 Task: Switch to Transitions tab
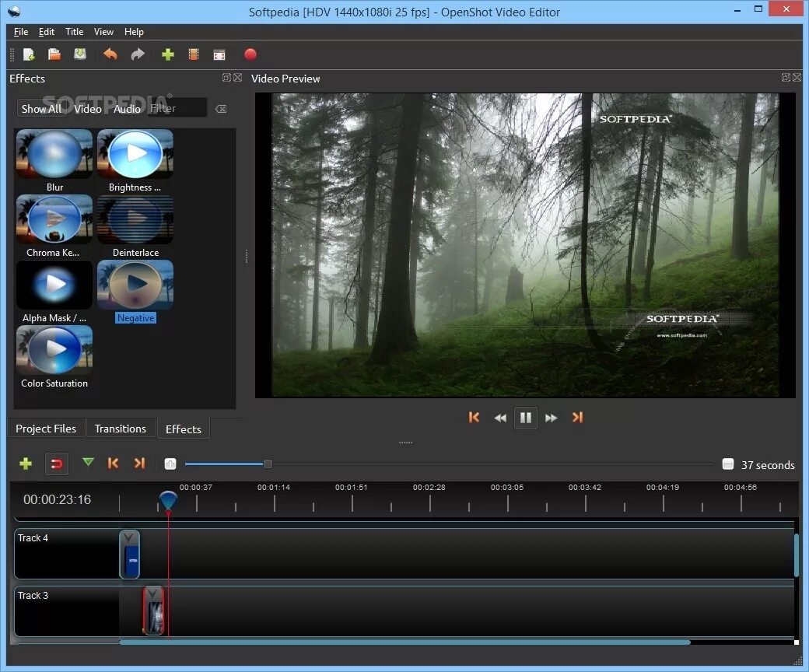[121, 429]
